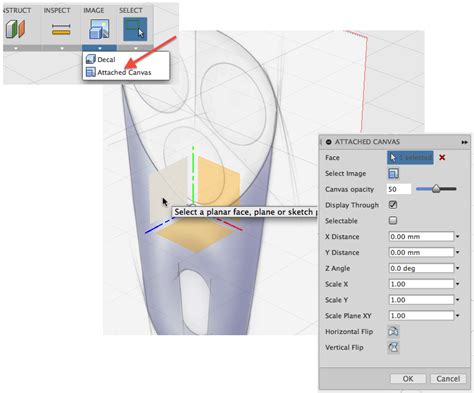Open X Distance value dropdown arrow

pyautogui.click(x=458, y=236)
